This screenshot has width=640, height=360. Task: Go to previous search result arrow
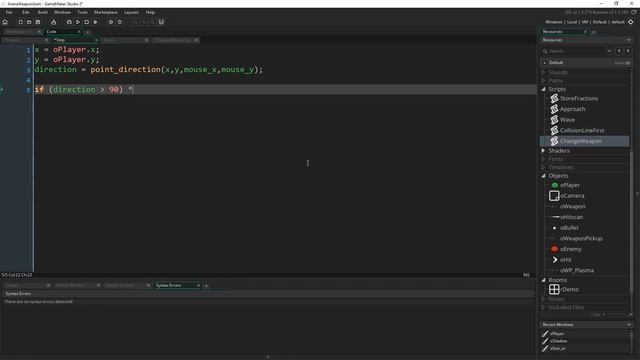coord(619,51)
